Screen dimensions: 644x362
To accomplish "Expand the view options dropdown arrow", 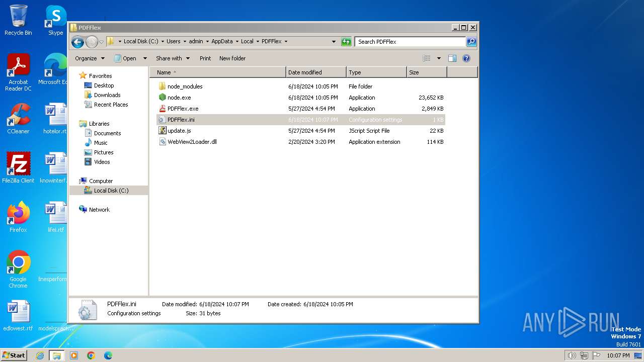I will tap(439, 58).
